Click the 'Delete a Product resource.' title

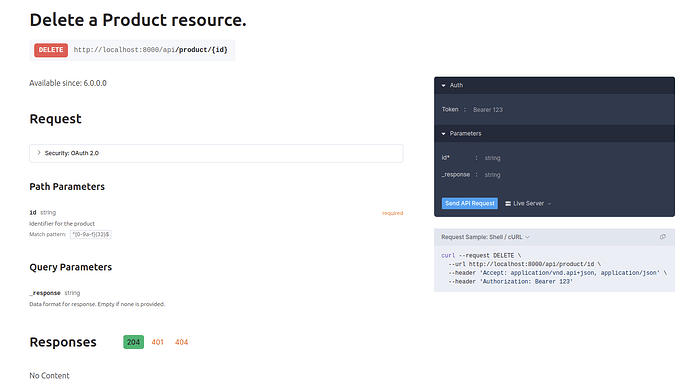(138, 20)
